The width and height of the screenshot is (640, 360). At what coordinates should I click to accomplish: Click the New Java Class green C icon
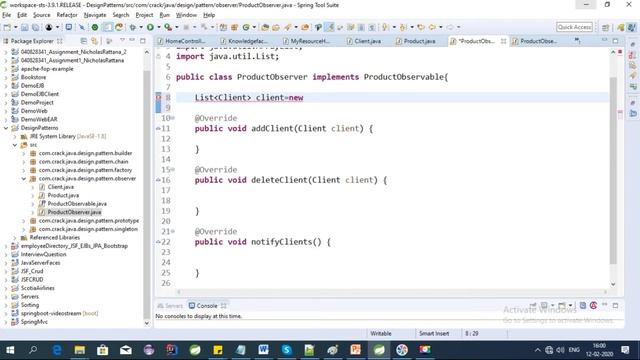(x=246, y=27)
